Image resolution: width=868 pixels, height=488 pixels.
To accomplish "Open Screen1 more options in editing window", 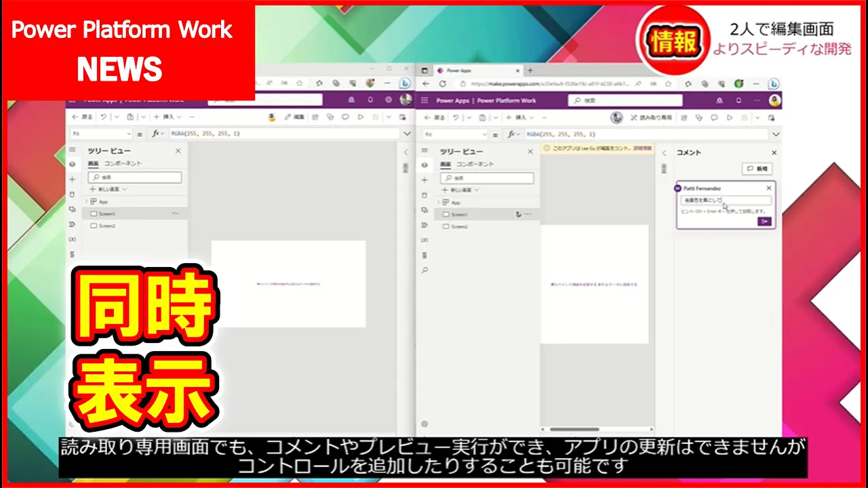I will (x=176, y=213).
